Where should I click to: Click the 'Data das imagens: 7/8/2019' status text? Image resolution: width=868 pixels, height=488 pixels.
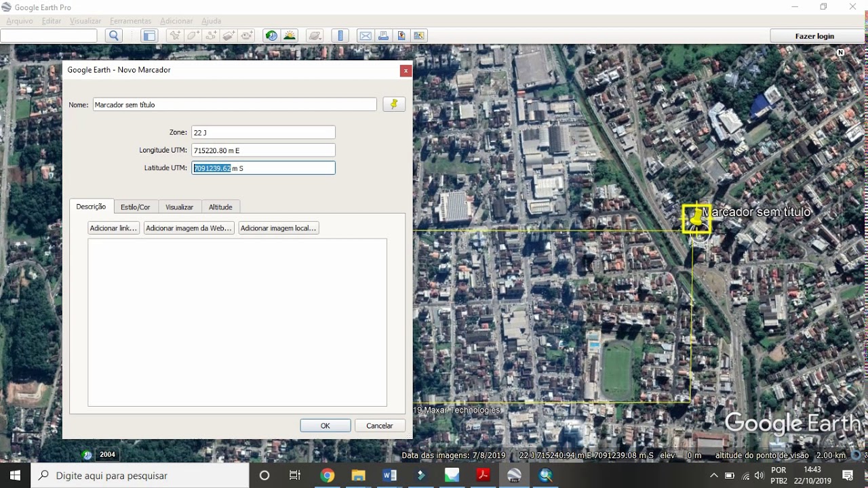(x=454, y=455)
